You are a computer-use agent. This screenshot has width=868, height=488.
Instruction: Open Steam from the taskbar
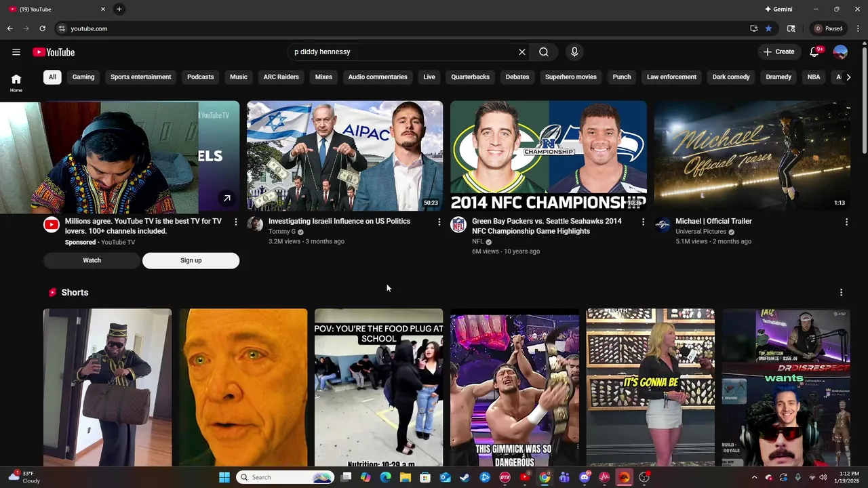[x=465, y=477]
